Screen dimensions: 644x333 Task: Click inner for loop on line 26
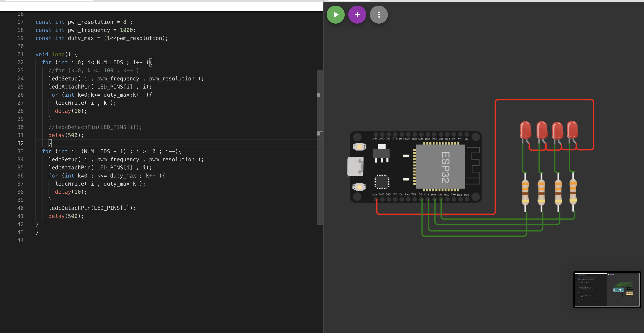[x=100, y=95]
